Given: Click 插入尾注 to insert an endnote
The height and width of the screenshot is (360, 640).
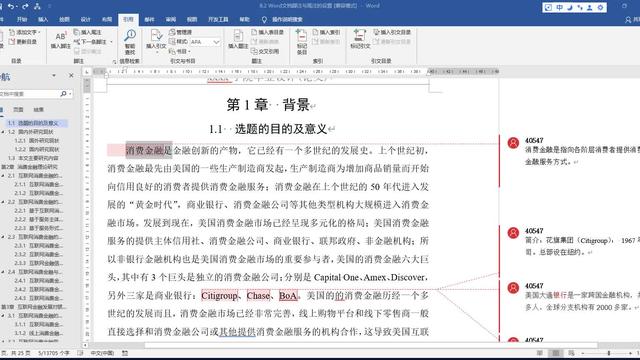Looking at the screenshot, I should (x=87, y=32).
